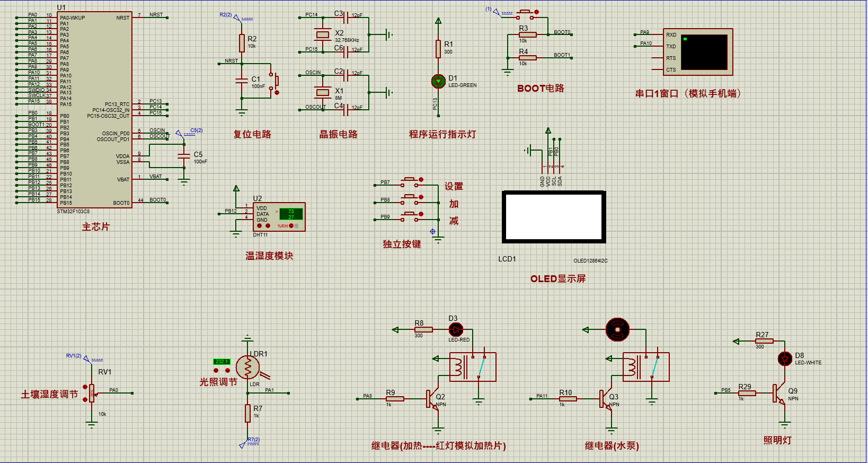Select the 8M crystal X1
This screenshot has width=868, height=463.
point(323,92)
